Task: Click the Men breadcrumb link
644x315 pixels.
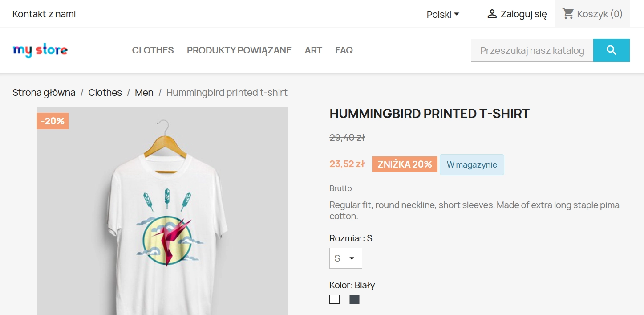Action: (144, 92)
